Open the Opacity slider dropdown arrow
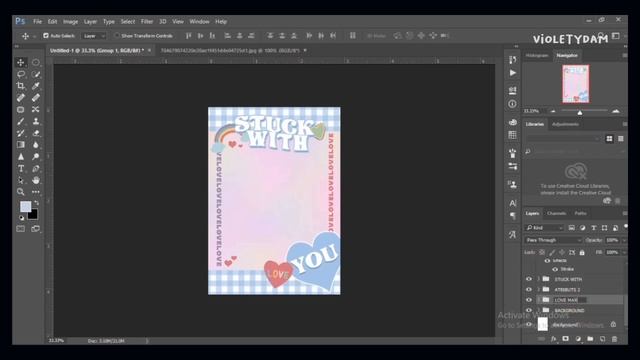 coord(624,240)
